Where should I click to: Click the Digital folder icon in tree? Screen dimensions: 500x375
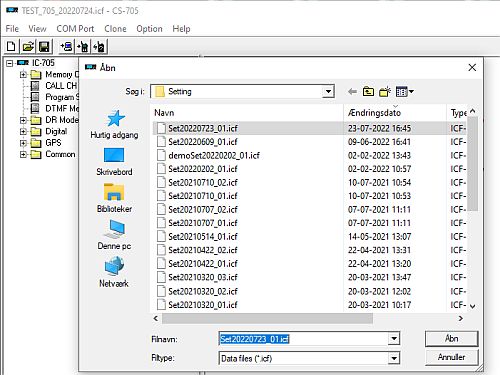coord(36,132)
